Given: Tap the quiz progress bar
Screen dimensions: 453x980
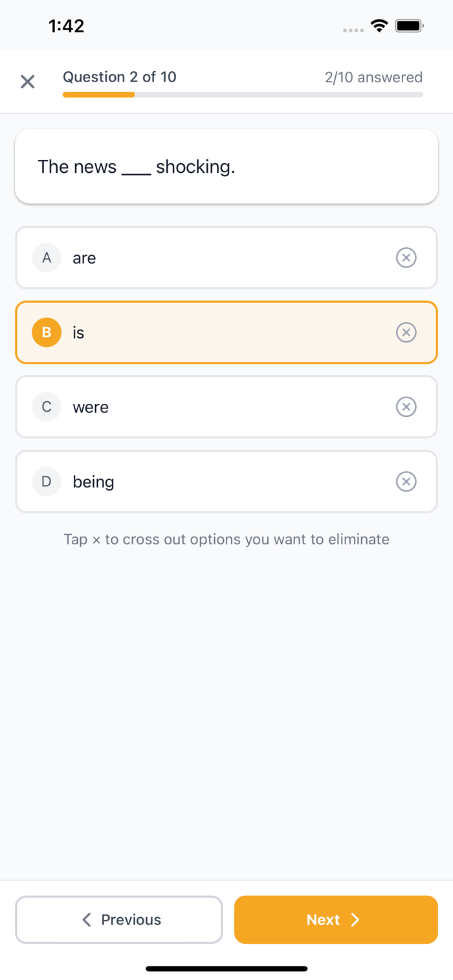Looking at the screenshot, I should pyautogui.click(x=243, y=95).
